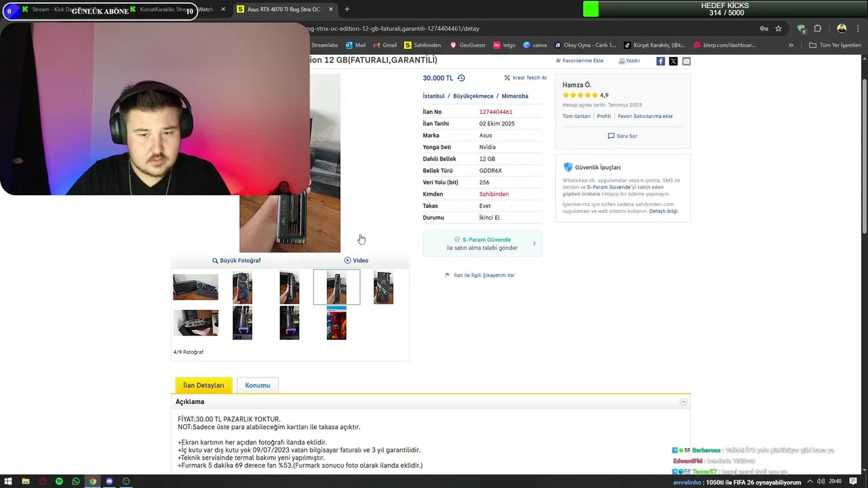Open Mimaroba breadcrumb link
Viewport: 868px width, 488px height.
click(515, 96)
